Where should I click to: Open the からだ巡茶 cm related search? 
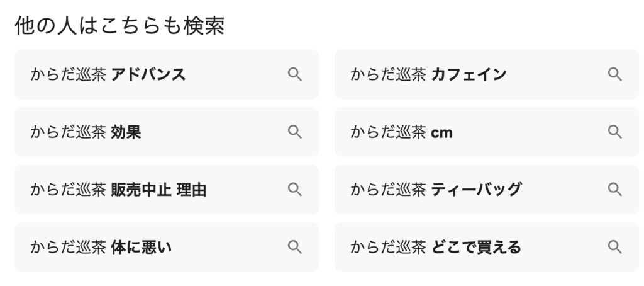[401, 132]
